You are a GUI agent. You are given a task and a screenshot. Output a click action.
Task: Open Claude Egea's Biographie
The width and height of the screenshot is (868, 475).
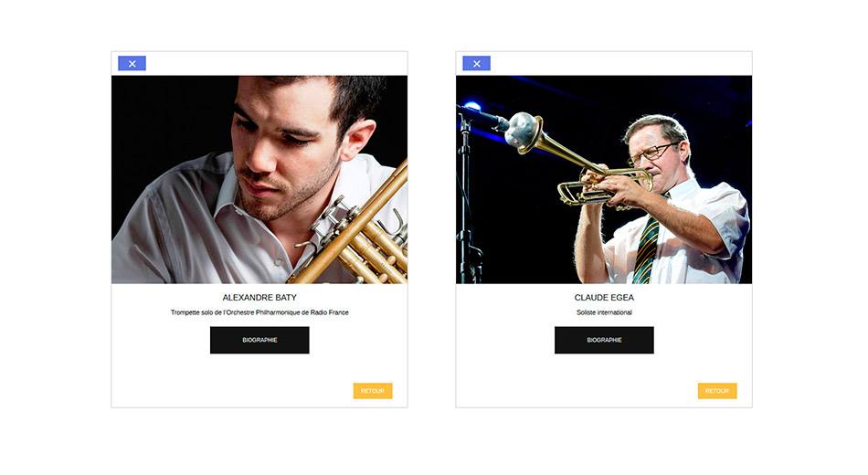604,340
